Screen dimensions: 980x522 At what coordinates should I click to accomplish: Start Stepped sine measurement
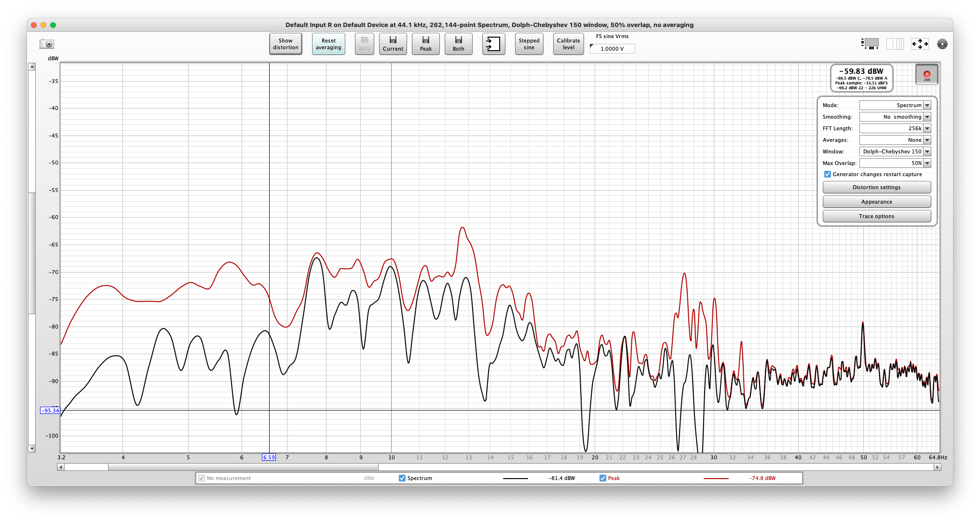pos(529,44)
